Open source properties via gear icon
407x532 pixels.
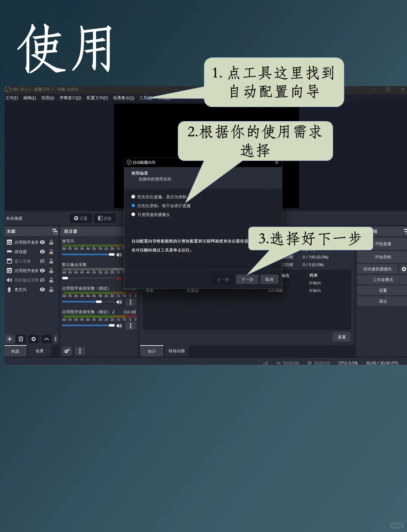(33, 339)
